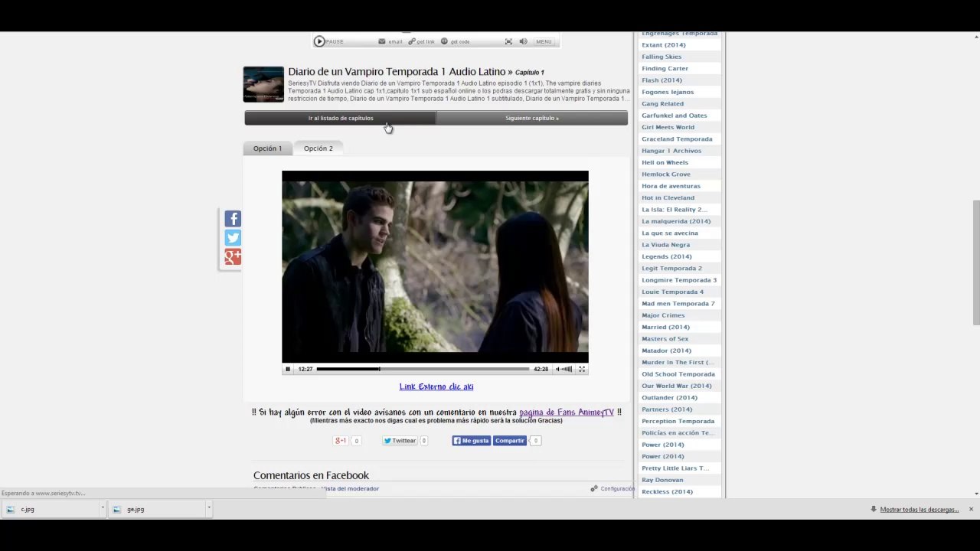This screenshot has width=980, height=551.
Task: Open Hot in Cleveland in the series list
Action: tap(668, 197)
